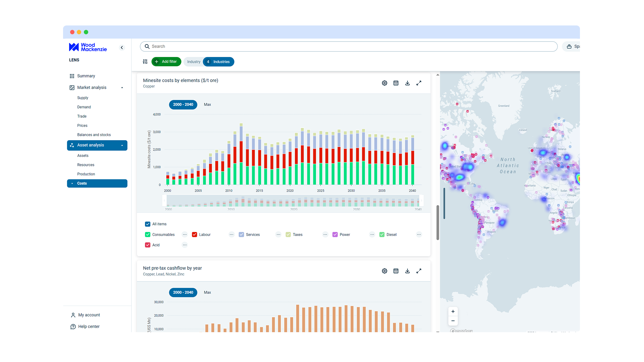Viewport: 644px width, 362px height.
Task: Collapse the Market analysis section
Action: click(x=122, y=88)
